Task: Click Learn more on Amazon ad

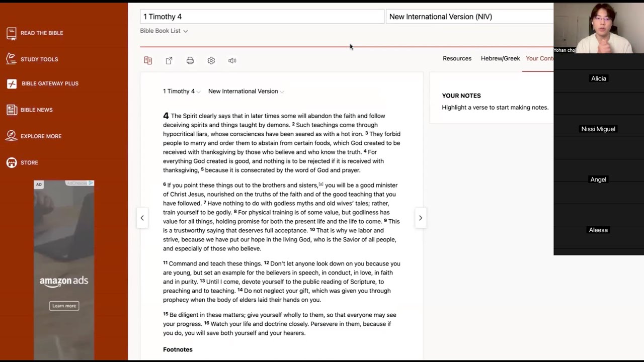Action: (64, 306)
